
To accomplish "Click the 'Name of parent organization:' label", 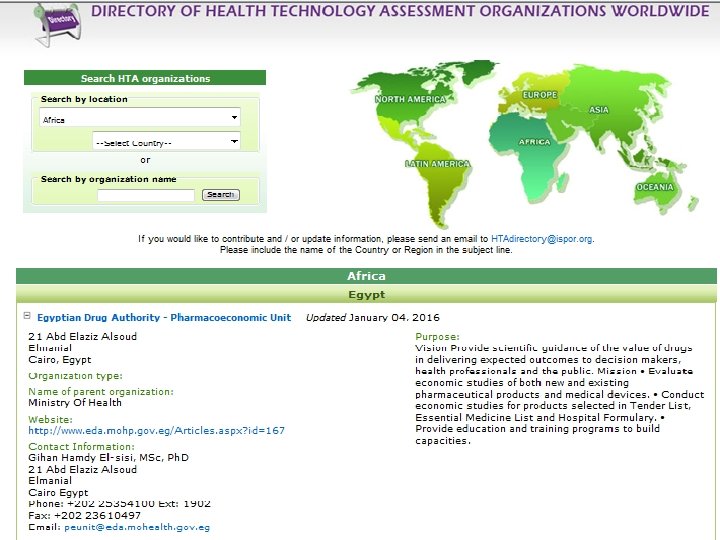I will (x=101, y=392).
